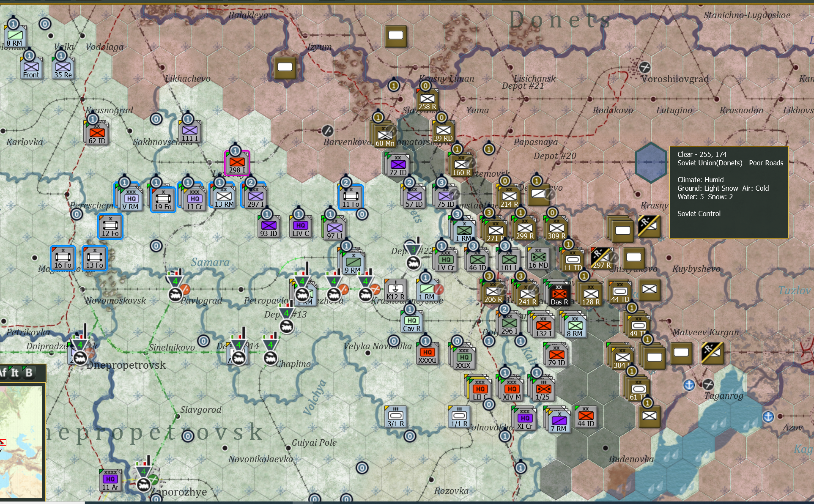Click the rail depot icon at Zaporozhye
The image size is (814, 504).
coord(143,485)
